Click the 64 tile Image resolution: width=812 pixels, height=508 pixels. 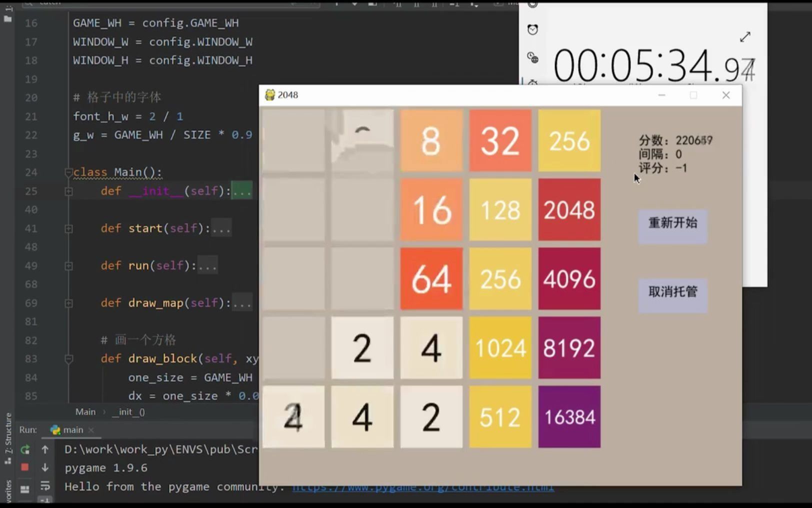(x=431, y=278)
